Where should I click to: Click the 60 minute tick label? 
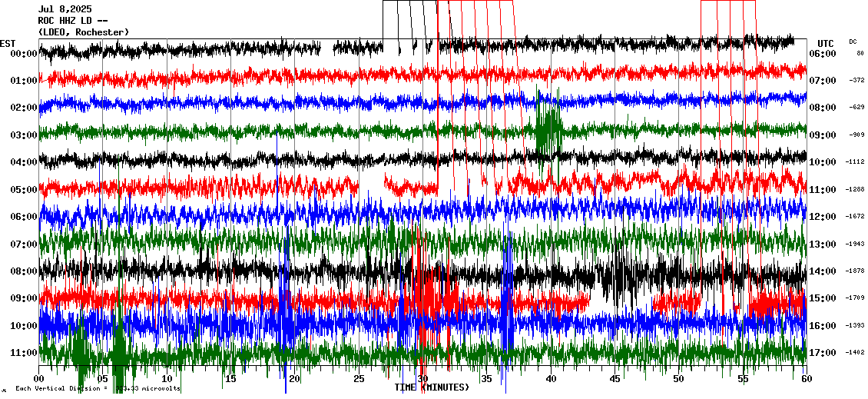(x=806, y=379)
